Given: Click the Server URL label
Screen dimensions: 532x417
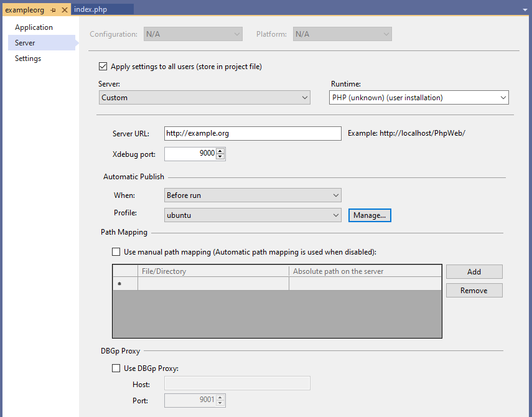Looking at the screenshot, I should [x=131, y=134].
